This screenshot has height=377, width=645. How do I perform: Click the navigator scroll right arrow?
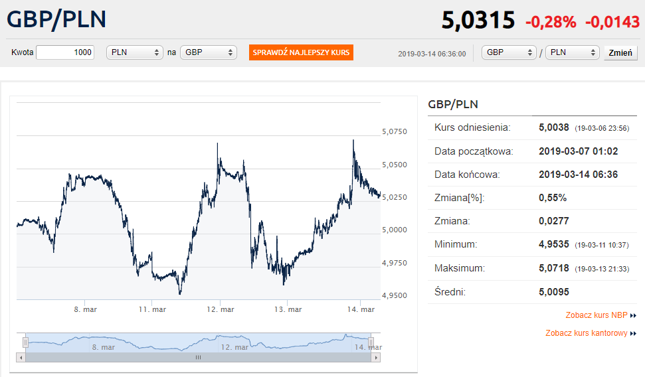[x=376, y=358]
